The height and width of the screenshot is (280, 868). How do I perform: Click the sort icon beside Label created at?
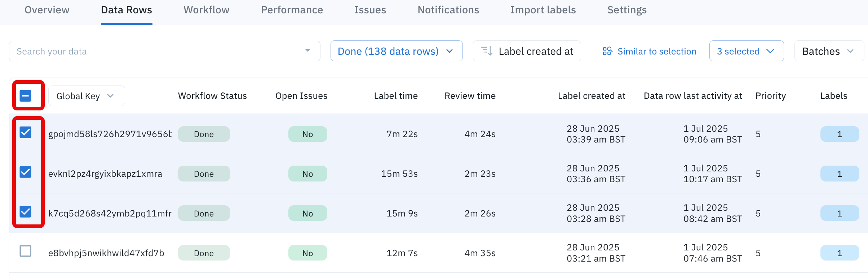click(x=487, y=51)
